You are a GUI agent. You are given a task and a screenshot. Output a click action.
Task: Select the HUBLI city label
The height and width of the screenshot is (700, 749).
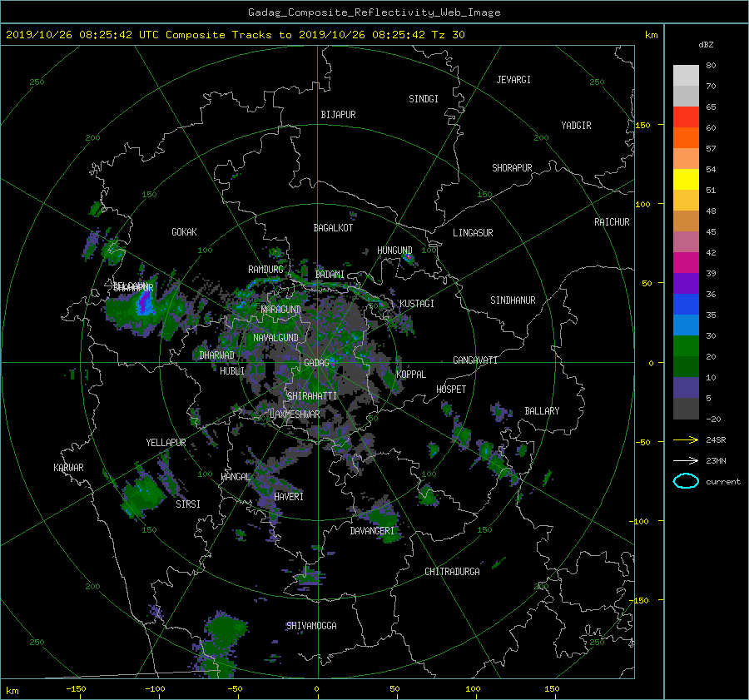point(232,371)
